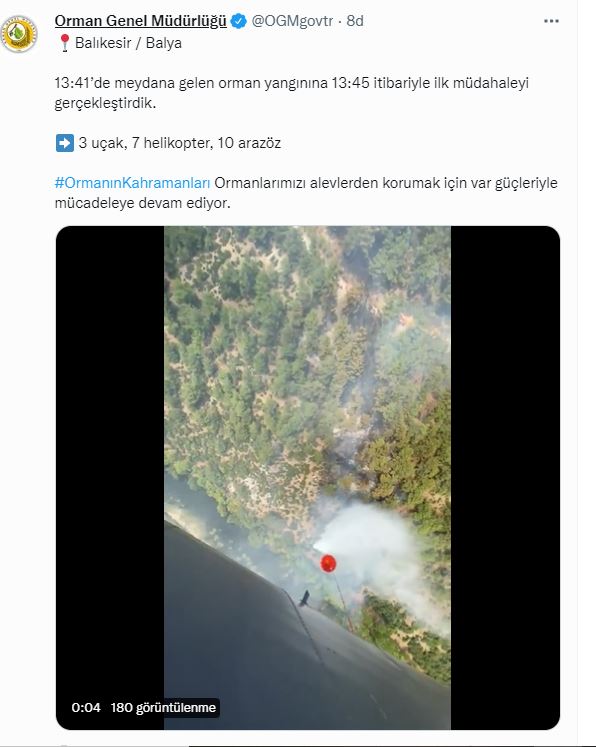Click the 180 görüntülenme view count
The image size is (596, 747).
click(163, 707)
